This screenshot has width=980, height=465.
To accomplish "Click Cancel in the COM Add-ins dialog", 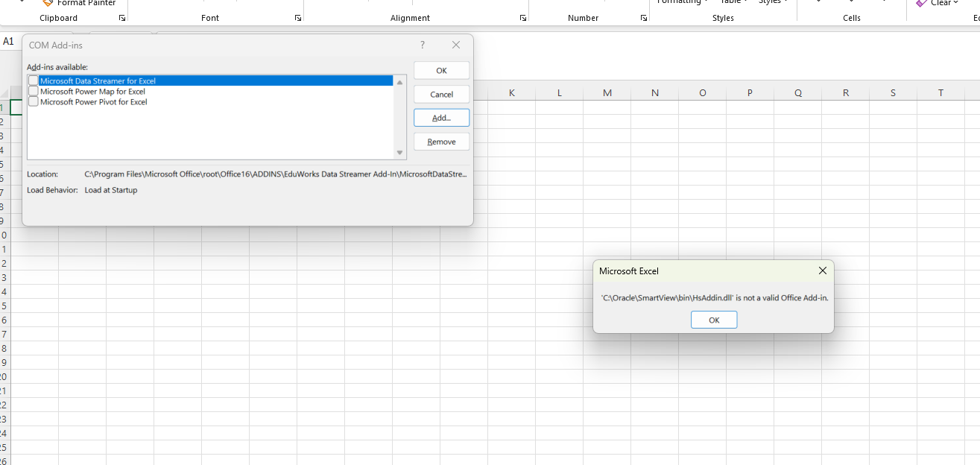I will pos(441,95).
